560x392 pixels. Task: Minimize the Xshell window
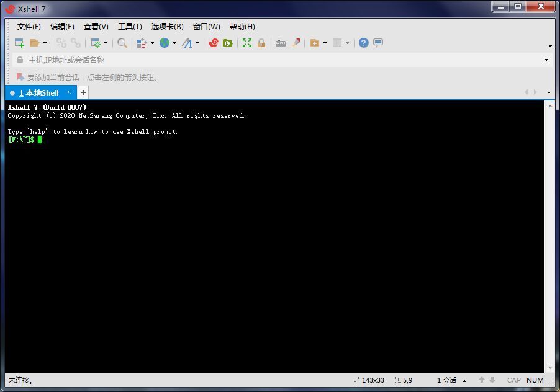(x=501, y=6)
